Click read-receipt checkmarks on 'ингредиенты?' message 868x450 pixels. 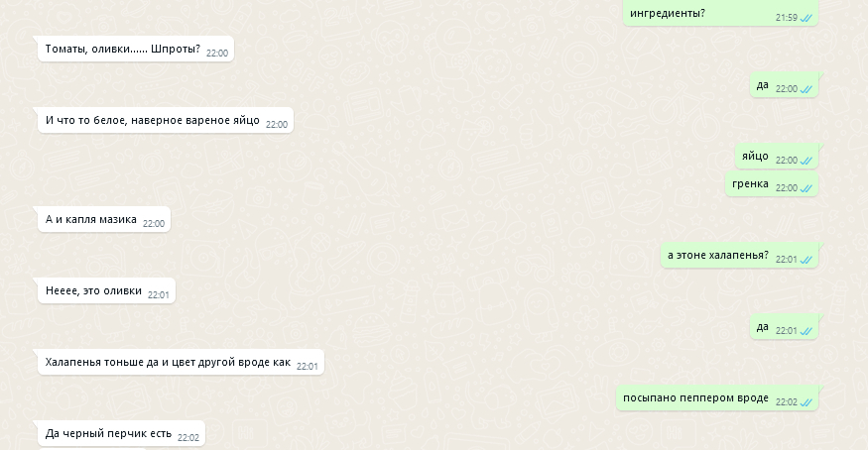click(x=806, y=18)
